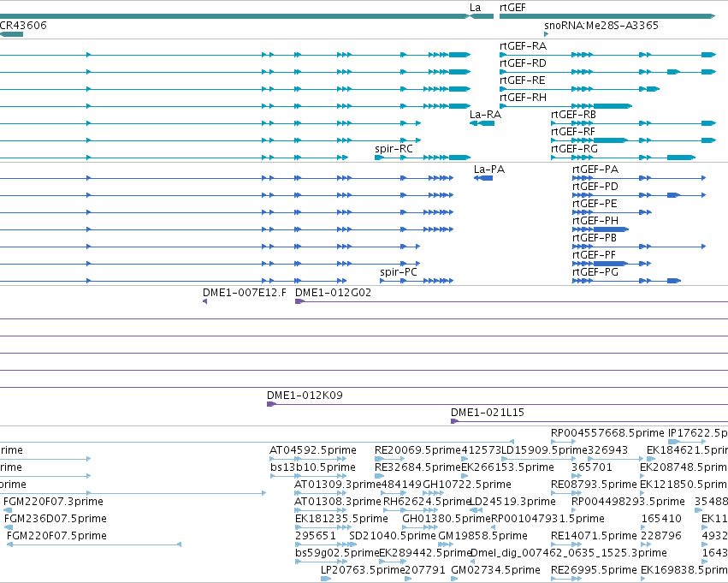The image size is (728, 583).
Task: Select the rtGEF-RD transcript
Action: point(523,63)
